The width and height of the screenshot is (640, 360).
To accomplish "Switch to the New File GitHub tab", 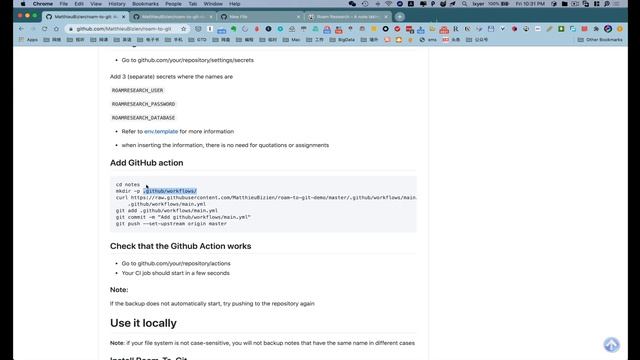I will click(x=259, y=17).
